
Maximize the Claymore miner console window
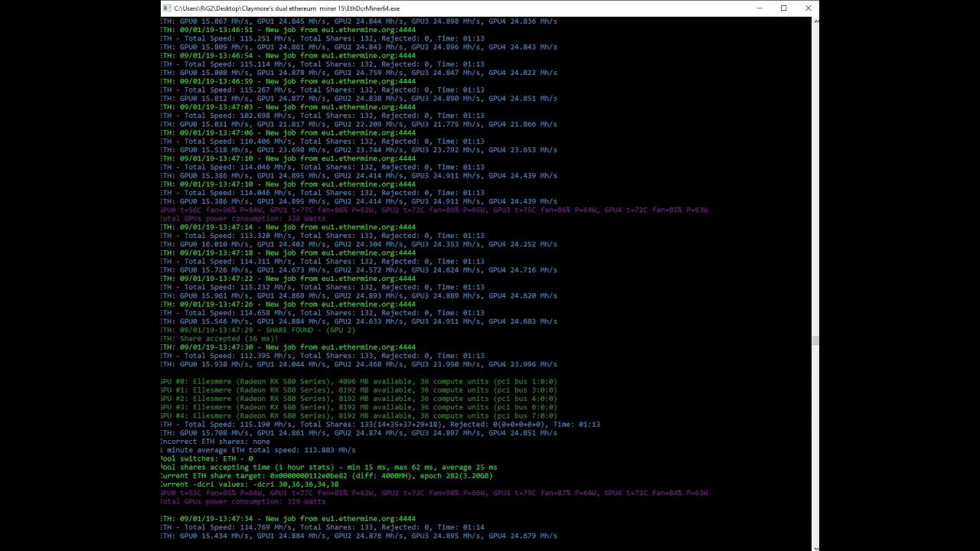[x=784, y=8]
